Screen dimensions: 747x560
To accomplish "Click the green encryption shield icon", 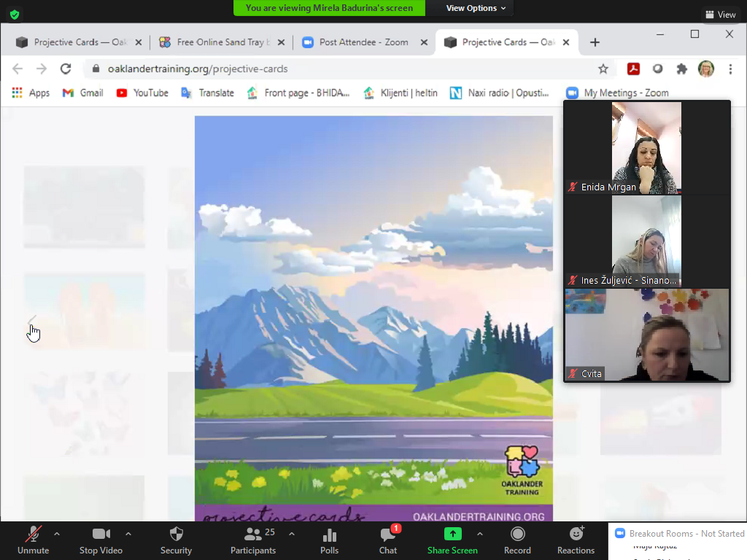I will coord(15,14).
